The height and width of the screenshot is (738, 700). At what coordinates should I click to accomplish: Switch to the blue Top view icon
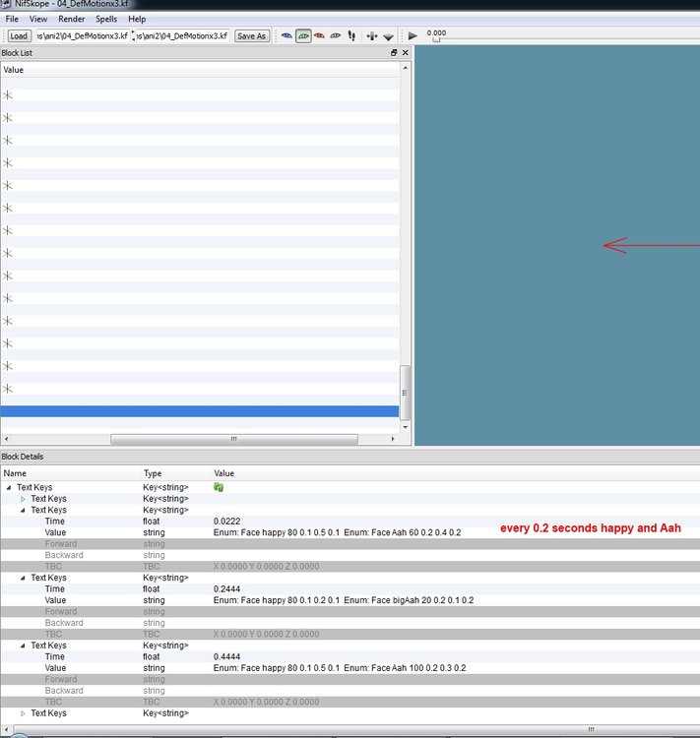coord(286,35)
